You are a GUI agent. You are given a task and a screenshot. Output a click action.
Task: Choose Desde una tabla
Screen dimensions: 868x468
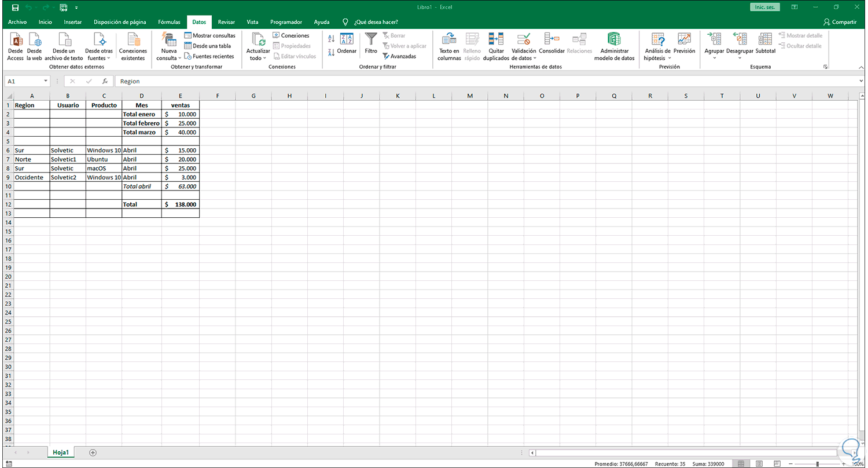coord(207,46)
